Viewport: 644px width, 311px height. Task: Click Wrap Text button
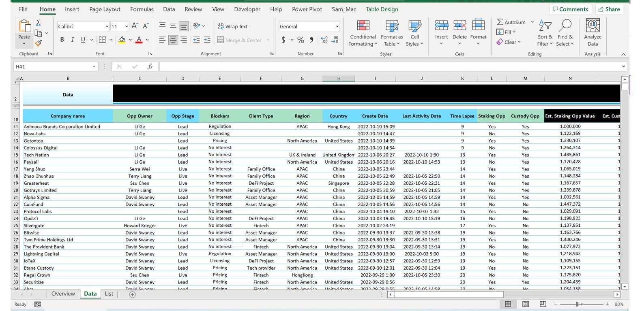click(x=233, y=26)
